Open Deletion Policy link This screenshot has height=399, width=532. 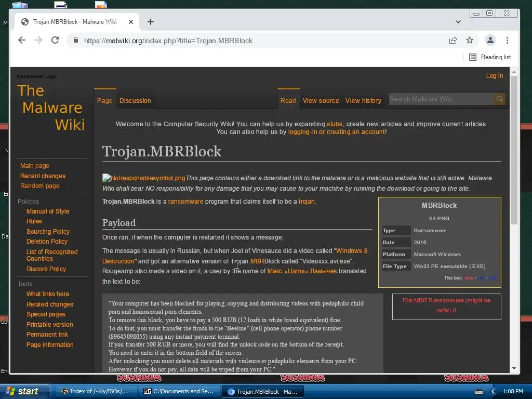47,242
